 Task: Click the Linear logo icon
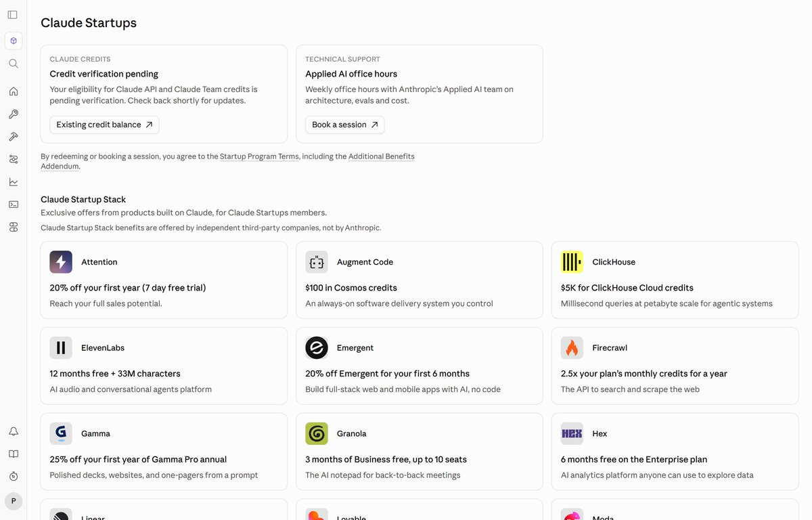point(61,515)
